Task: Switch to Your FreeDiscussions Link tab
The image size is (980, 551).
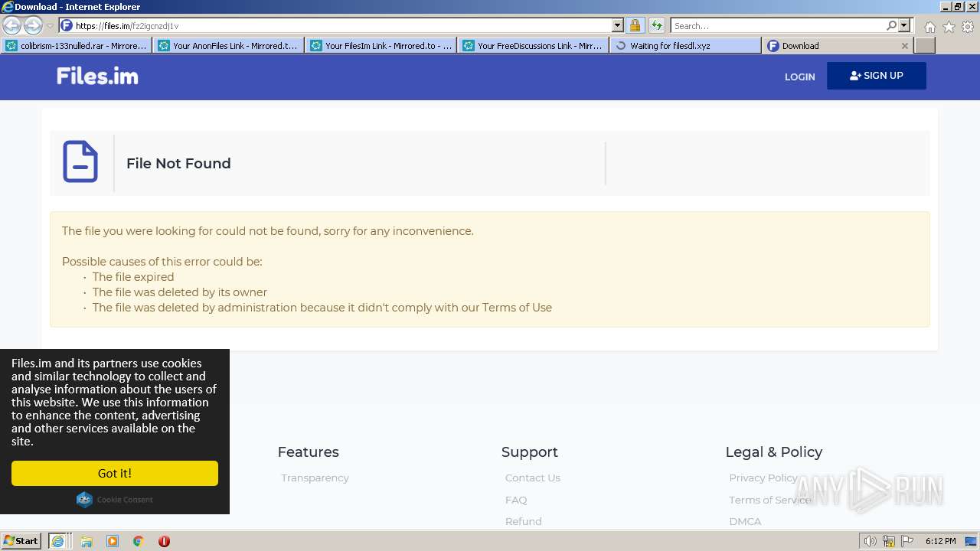Action: point(534,46)
